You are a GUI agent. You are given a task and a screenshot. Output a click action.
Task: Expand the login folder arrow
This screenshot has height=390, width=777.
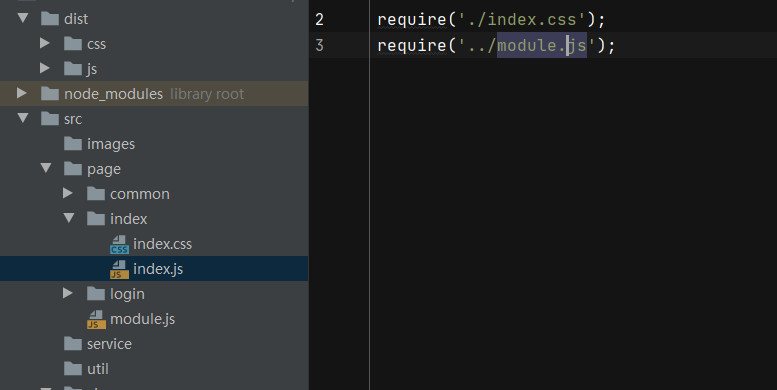tap(68, 293)
